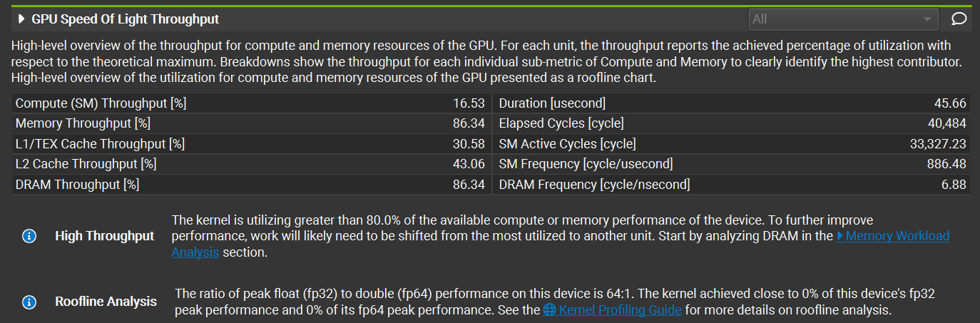
Task: Collapse the GPU Speed Of Light Throughput section
Action: 21,19
